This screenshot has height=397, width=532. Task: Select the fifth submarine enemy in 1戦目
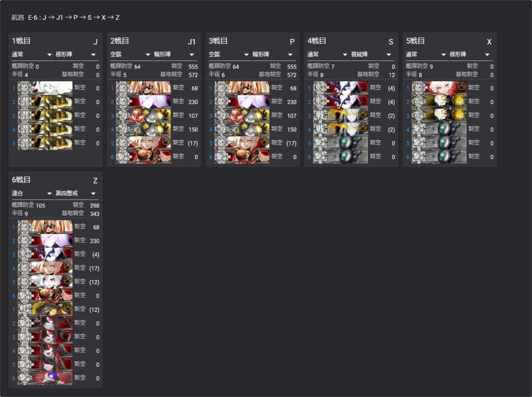point(45,142)
